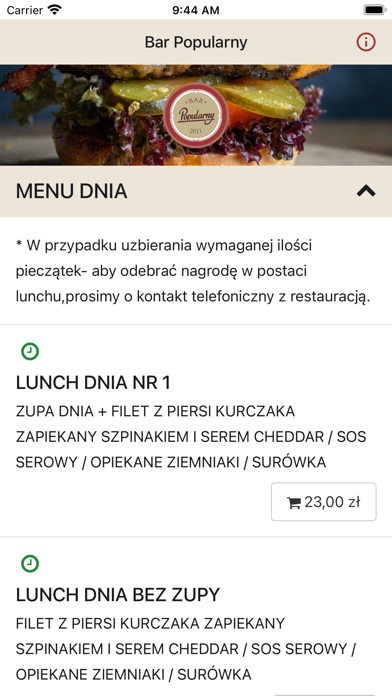This screenshot has width=392, height=696.
Task: Tap the 23,00 zł price text
Action: [x=332, y=502]
